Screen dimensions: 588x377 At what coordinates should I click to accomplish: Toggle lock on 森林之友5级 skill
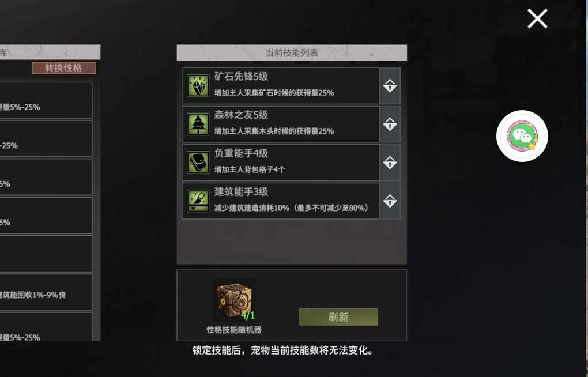pos(390,124)
